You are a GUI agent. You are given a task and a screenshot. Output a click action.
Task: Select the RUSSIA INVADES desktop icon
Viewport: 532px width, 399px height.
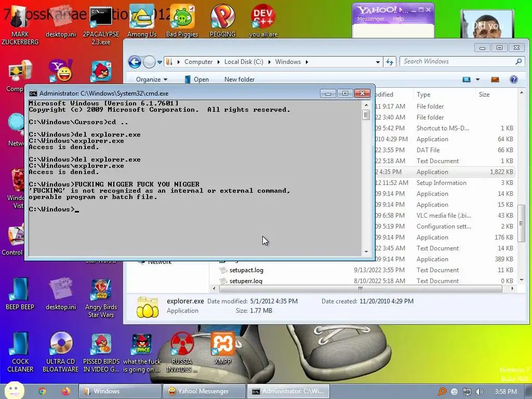pyautogui.click(x=182, y=352)
